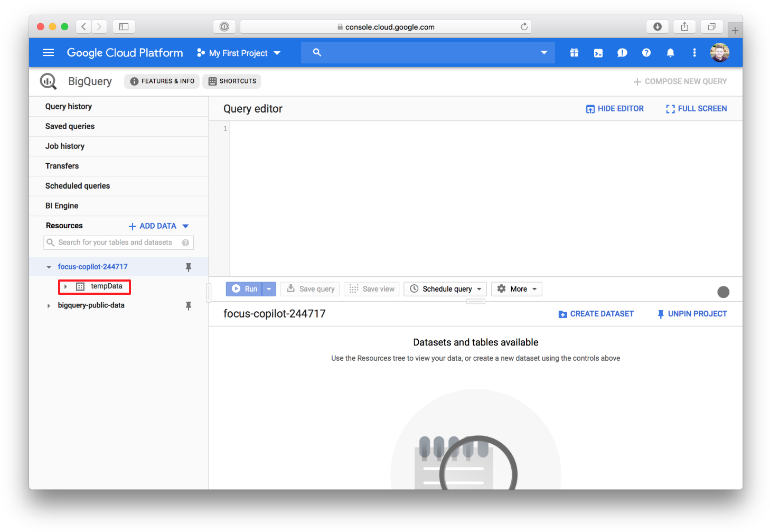Select bigquery-public-data project

click(x=91, y=305)
